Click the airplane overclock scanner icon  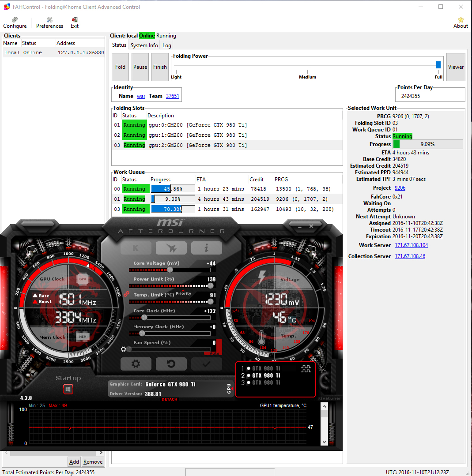pyautogui.click(x=171, y=248)
